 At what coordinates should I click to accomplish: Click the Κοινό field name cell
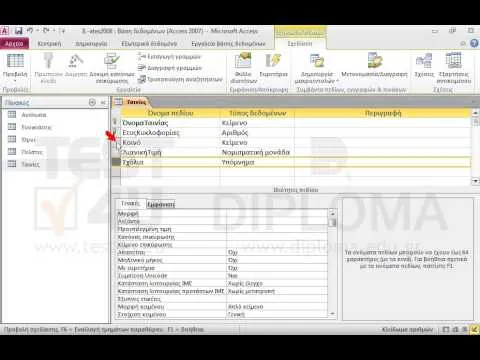click(x=170, y=143)
